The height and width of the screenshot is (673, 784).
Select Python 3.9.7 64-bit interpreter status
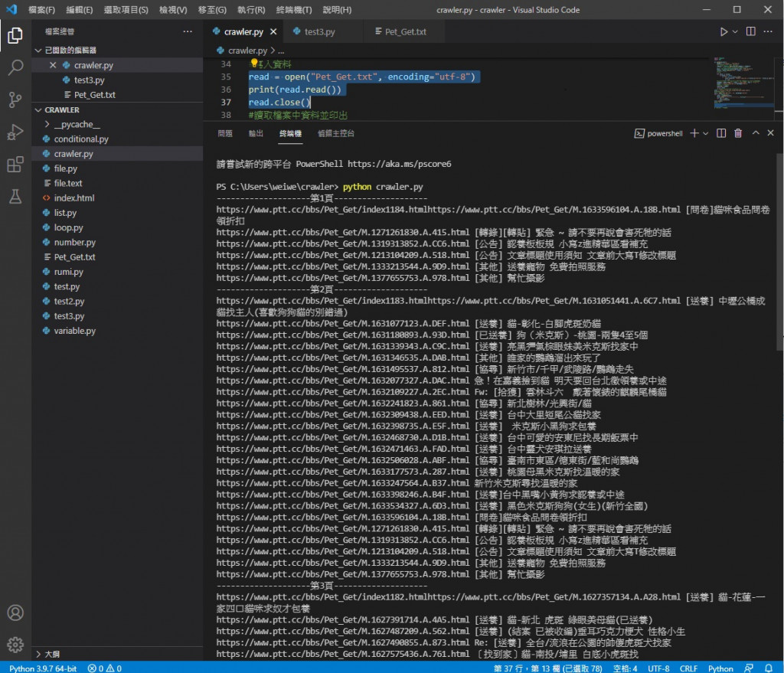pos(43,668)
